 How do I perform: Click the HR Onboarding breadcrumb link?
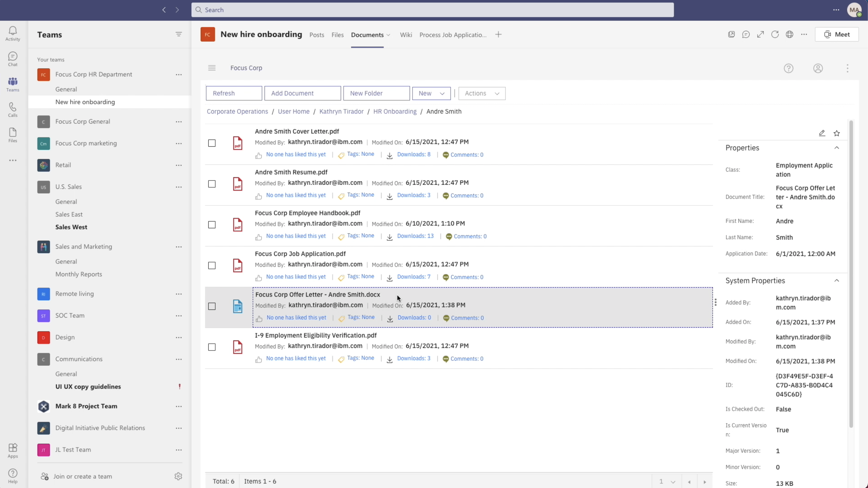click(395, 111)
